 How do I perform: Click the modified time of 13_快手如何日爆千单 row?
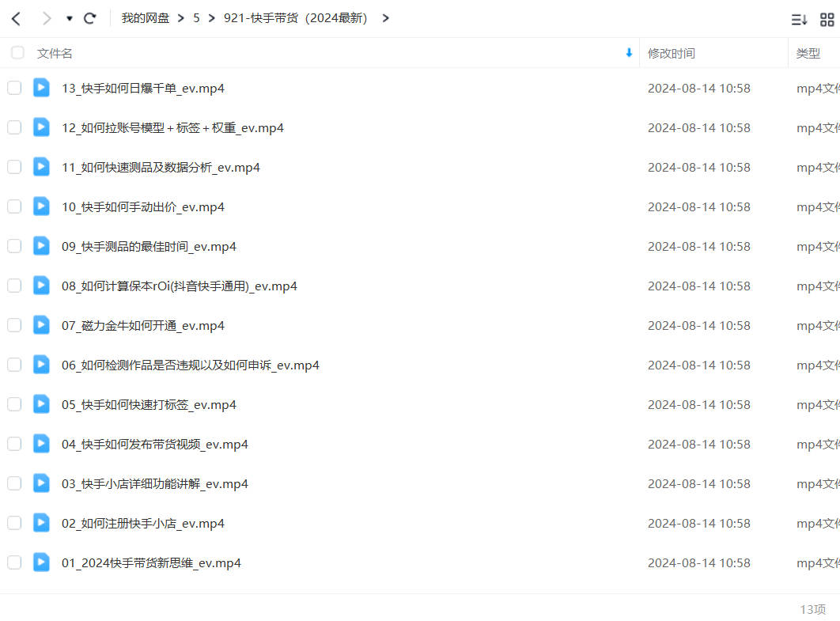[698, 89]
